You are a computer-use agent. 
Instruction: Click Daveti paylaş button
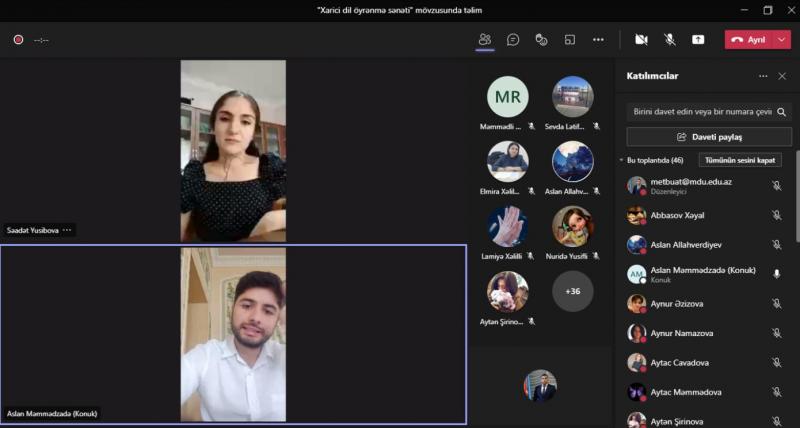[709, 137]
